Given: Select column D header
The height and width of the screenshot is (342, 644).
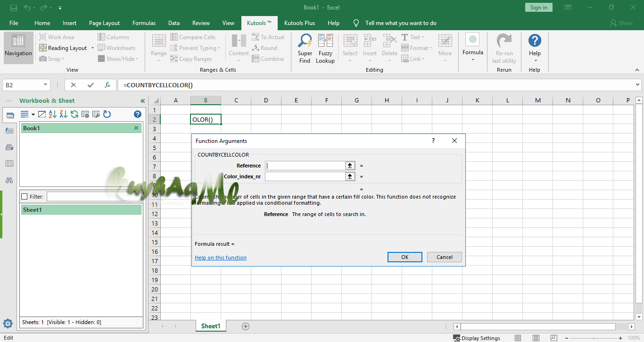Looking at the screenshot, I should (266, 100).
